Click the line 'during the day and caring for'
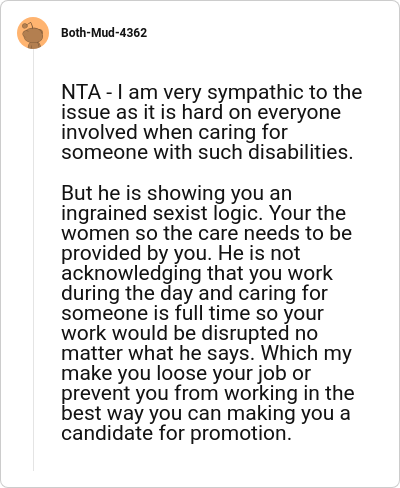Image resolution: width=400 pixels, height=488 pixels. (x=195, y=293)
